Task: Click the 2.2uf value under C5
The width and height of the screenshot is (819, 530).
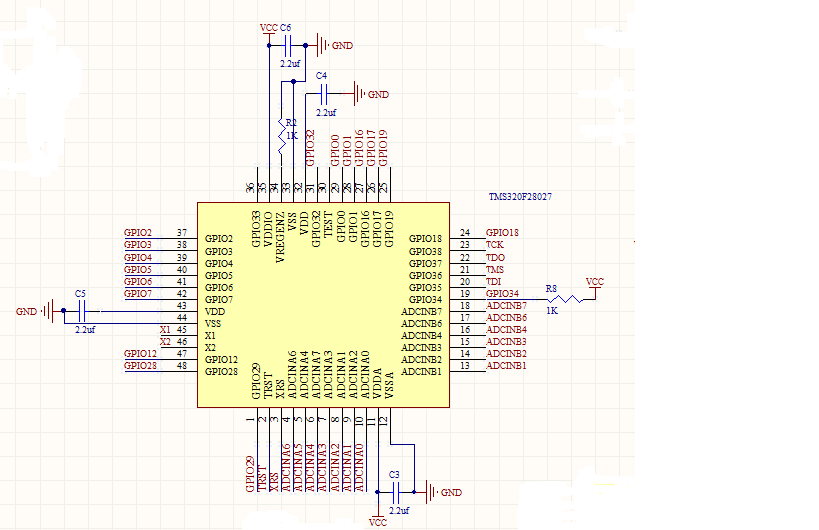Action: coord(85,330)
